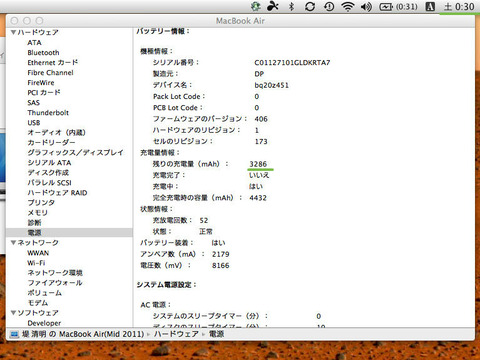Open Time Machine menu bar icon

pyautogui.click(x=329, y=6)
